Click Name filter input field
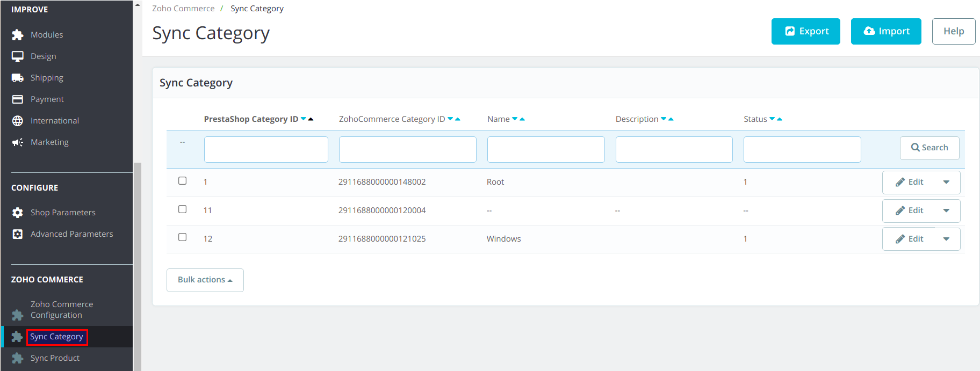Image resolution: width=980 pixels, height=371 pixels. pos(546,149)
